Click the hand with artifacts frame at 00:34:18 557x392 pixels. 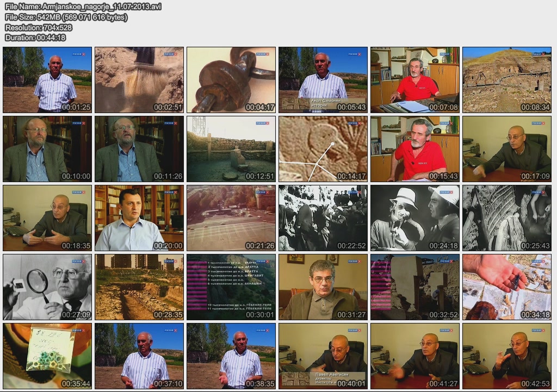(507, 287)
